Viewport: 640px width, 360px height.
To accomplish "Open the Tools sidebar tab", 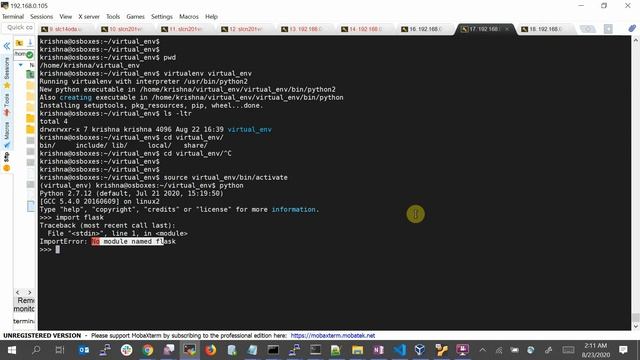I will click(7, 104).
